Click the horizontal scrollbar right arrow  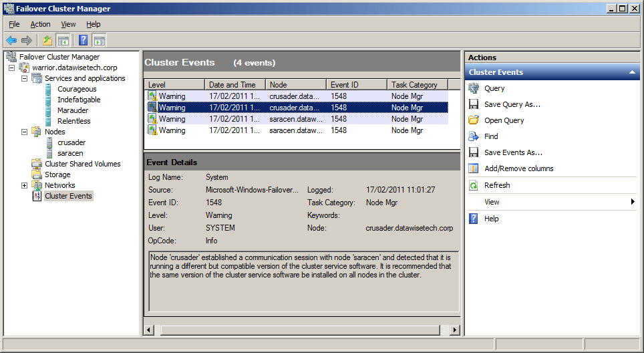tap(455, 330)
